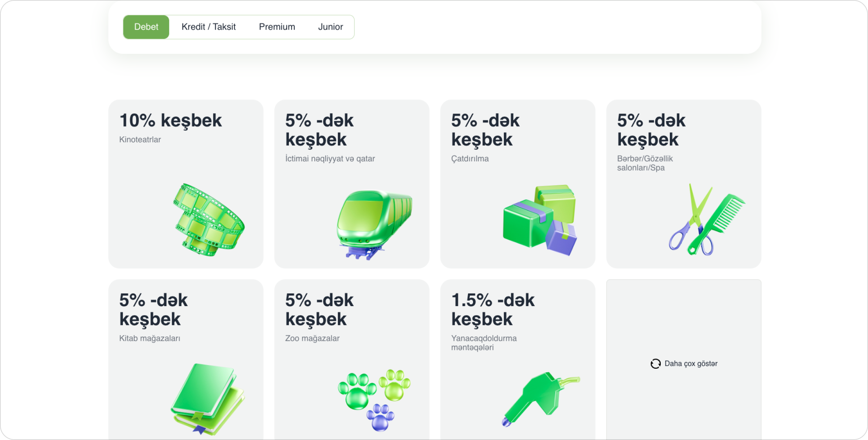Screen dimensions: 868x440
Task: Click the refresh icon beside Daha çox göstər
Action: pos(655,364)
